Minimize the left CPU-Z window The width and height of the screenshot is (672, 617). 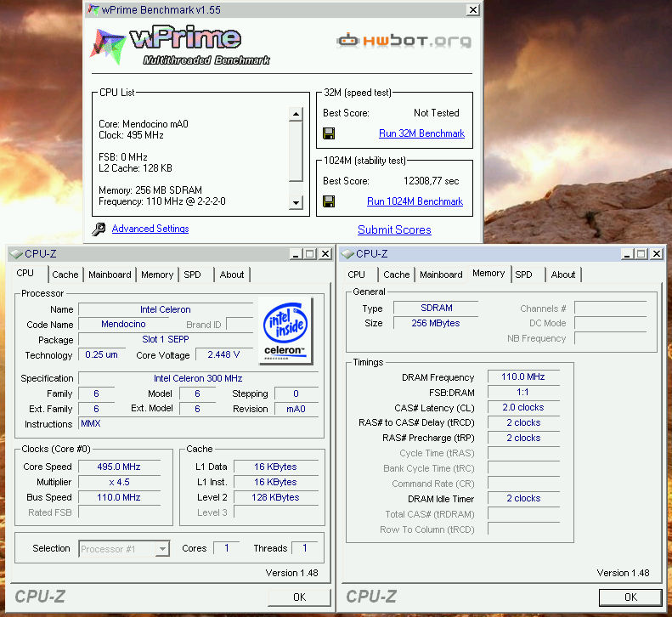tap(295, 254)
